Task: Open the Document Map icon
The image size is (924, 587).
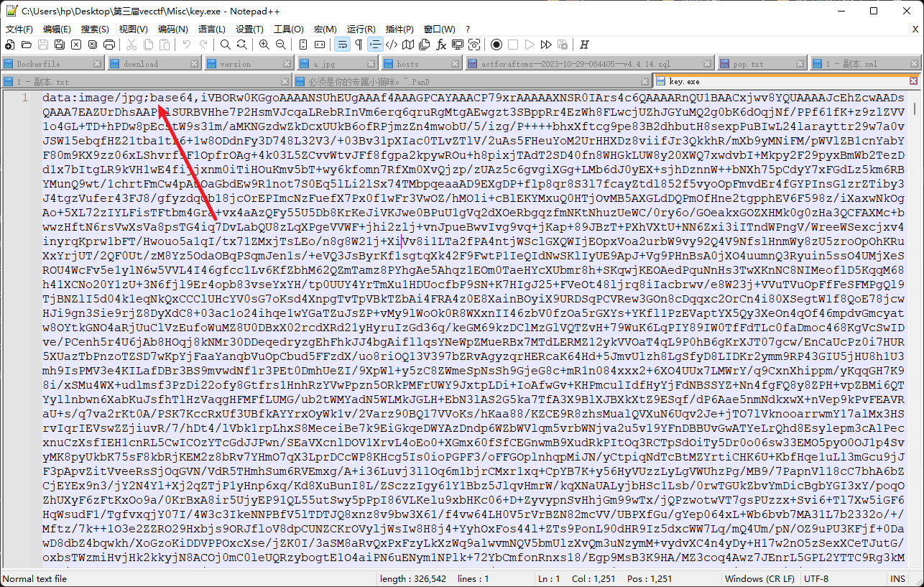Action: click(x=407, y=44)
